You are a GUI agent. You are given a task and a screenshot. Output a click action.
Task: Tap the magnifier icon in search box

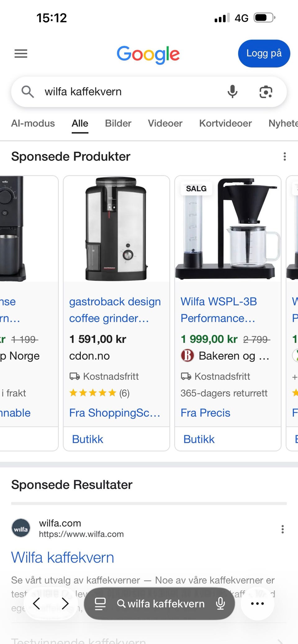pyautogui.click(x=28, y=92)
